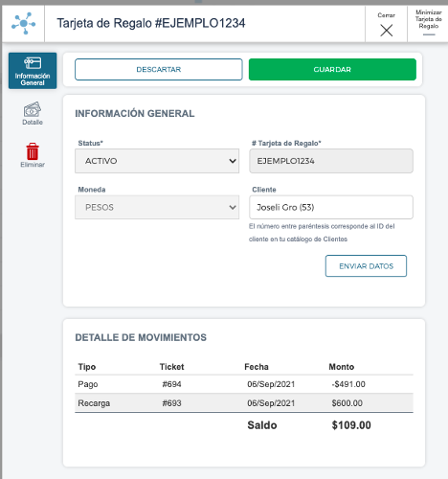This screenshot has width=448, height=479.
Task: Open the Detalle money icon section
Action: pos(33,113)
